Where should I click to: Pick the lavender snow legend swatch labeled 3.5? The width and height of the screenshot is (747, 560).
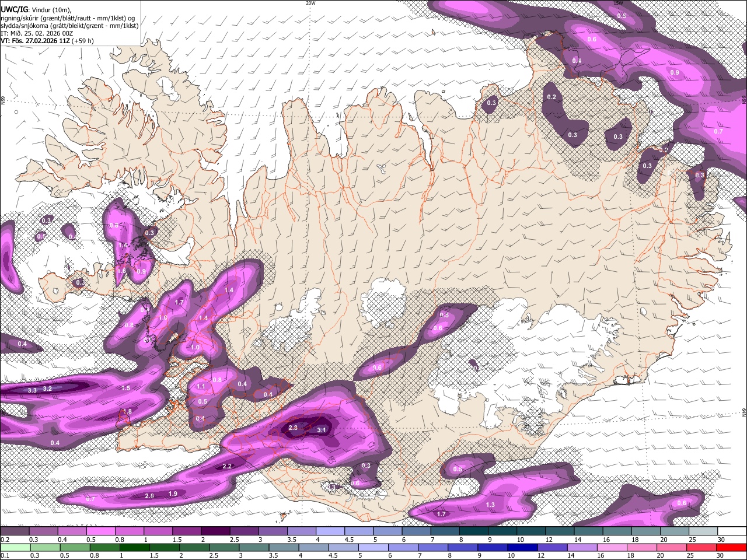301,531
